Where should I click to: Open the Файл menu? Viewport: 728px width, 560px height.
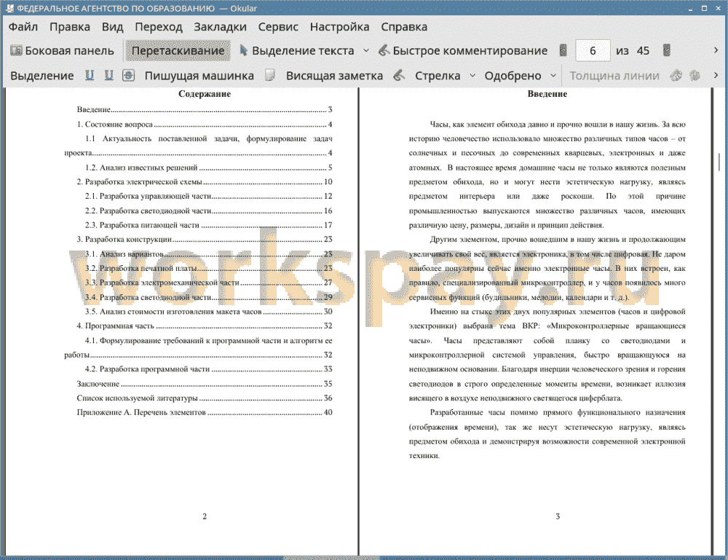(23, 27)
